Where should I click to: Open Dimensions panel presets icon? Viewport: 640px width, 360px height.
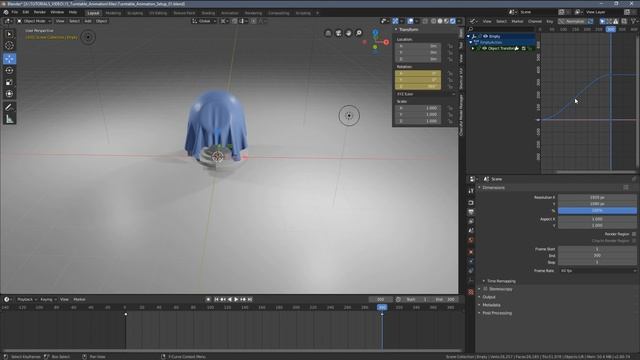click(x=626, y=187)
